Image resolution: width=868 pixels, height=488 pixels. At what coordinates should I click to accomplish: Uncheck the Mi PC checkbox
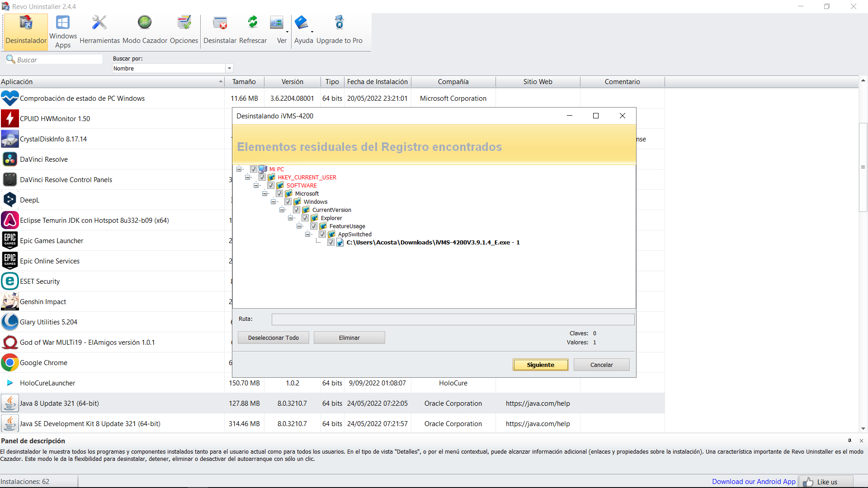click(x=254, y=169)
